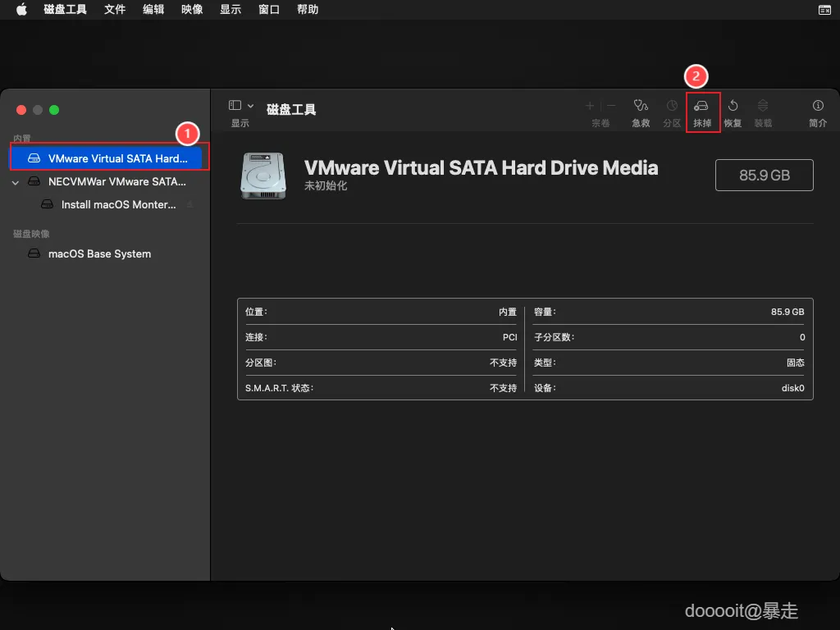The width and height of the screenshot is (840, 630).
Task: Open the 磁盘工具 application menu
Action: pyautogui.click(x=65, y=10)
